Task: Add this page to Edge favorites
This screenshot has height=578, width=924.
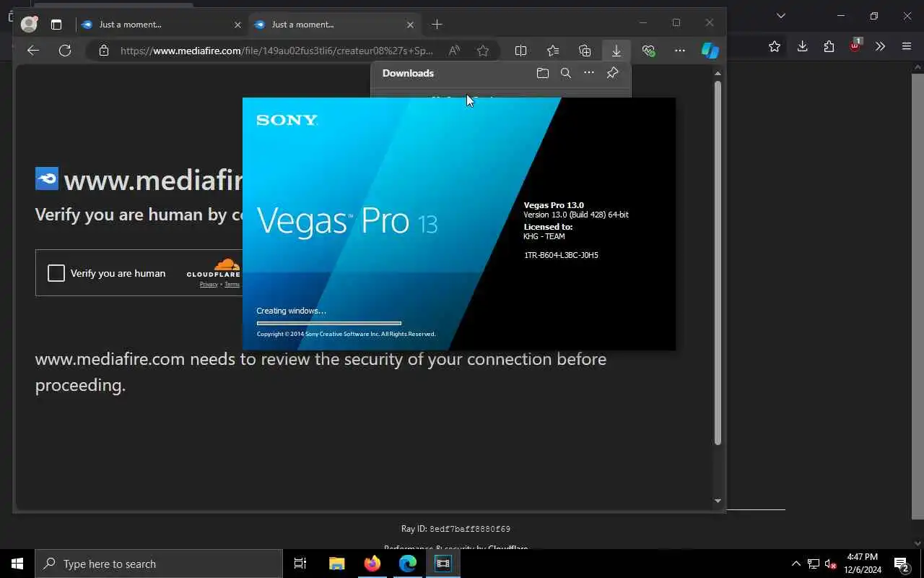Action: (483, 51)
